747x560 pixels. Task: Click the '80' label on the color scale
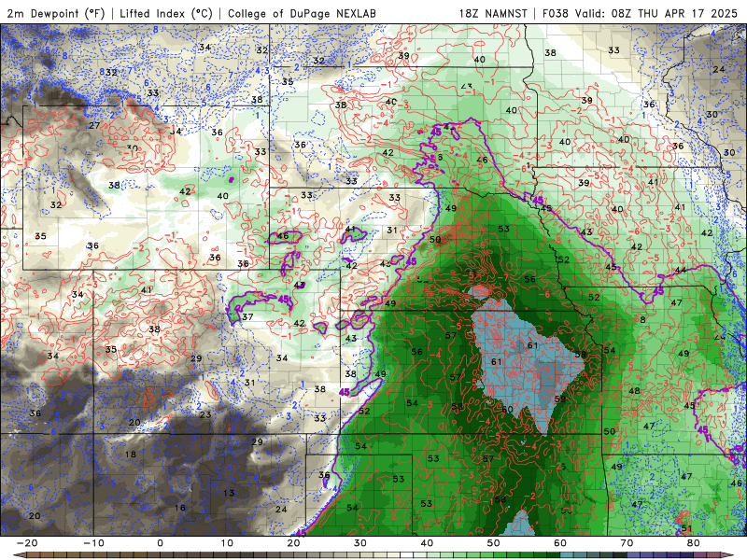(694, 543)
